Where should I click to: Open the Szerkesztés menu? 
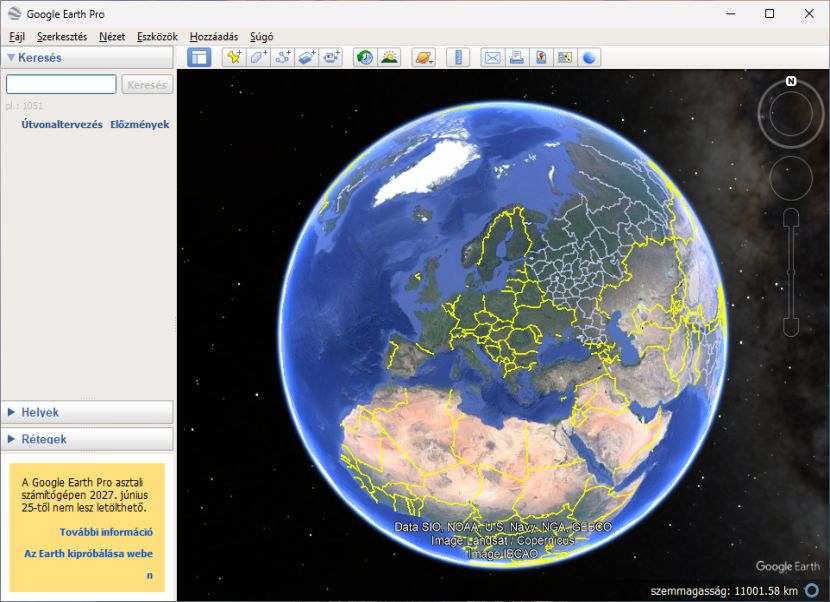62,37
